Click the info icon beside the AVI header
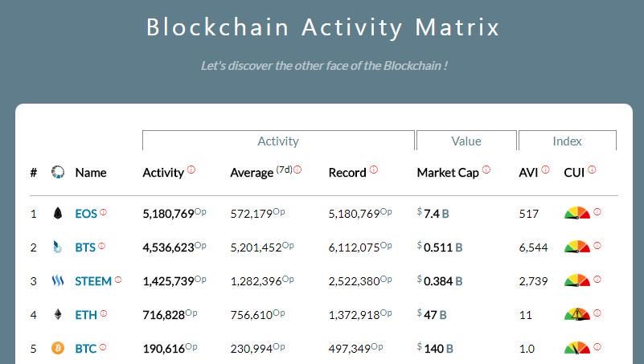Viewport: 644px width, 364px height. coord(545,169)
